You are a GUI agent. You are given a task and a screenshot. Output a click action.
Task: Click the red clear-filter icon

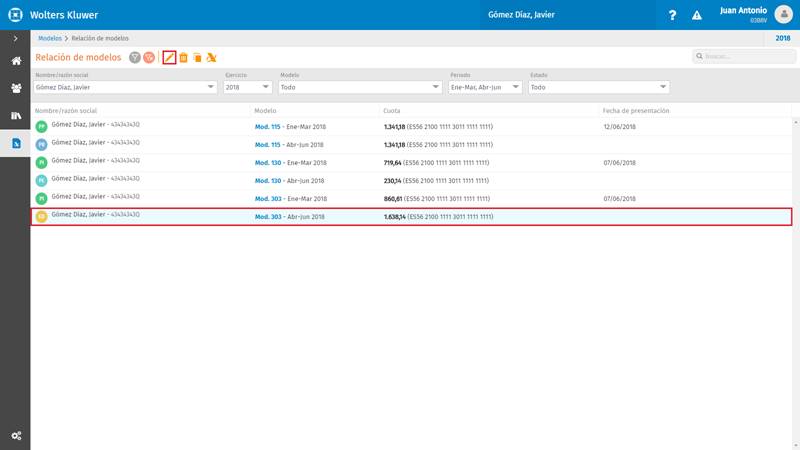[x=149, y=58]
